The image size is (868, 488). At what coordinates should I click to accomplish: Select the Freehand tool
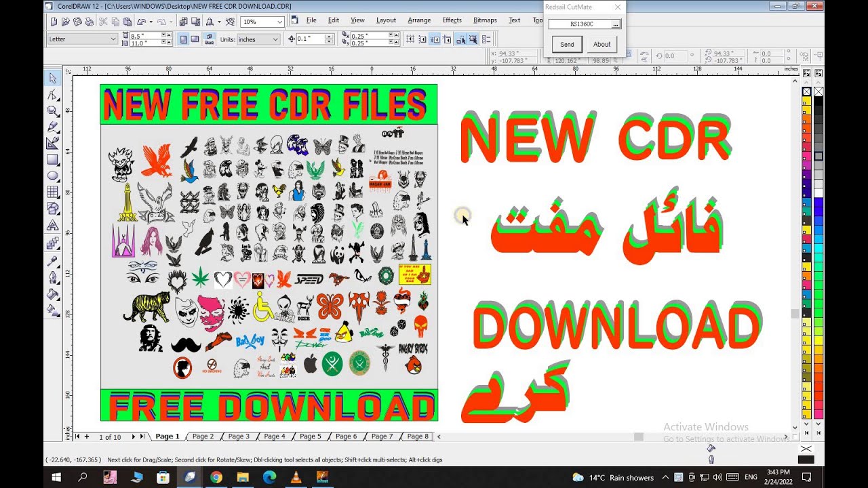[53, 127]
